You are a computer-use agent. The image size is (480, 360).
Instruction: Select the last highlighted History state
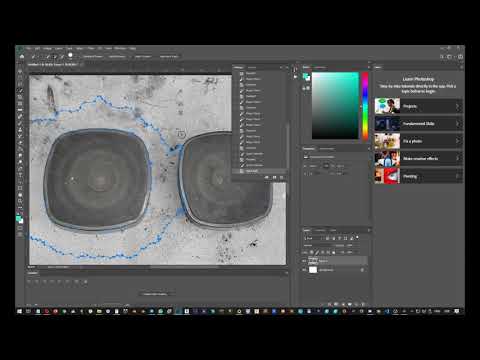259,171
